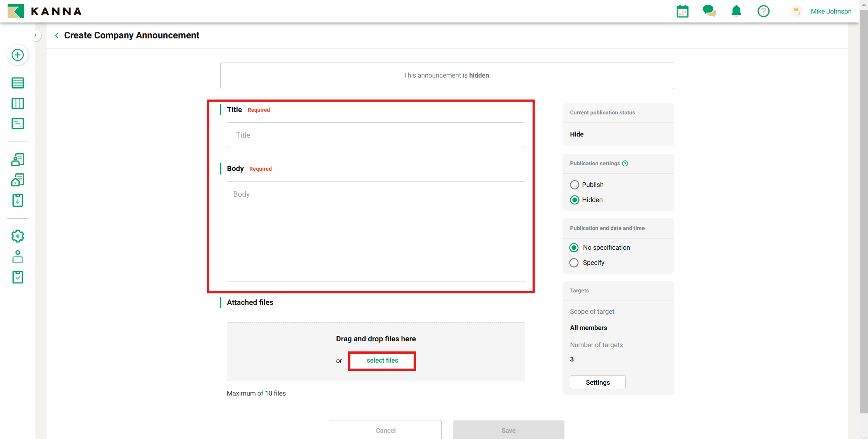This screenshot has width=868, height=439.
Task: Select the Publish radio button
Action: pyautogui.click(x=575, y=185)
